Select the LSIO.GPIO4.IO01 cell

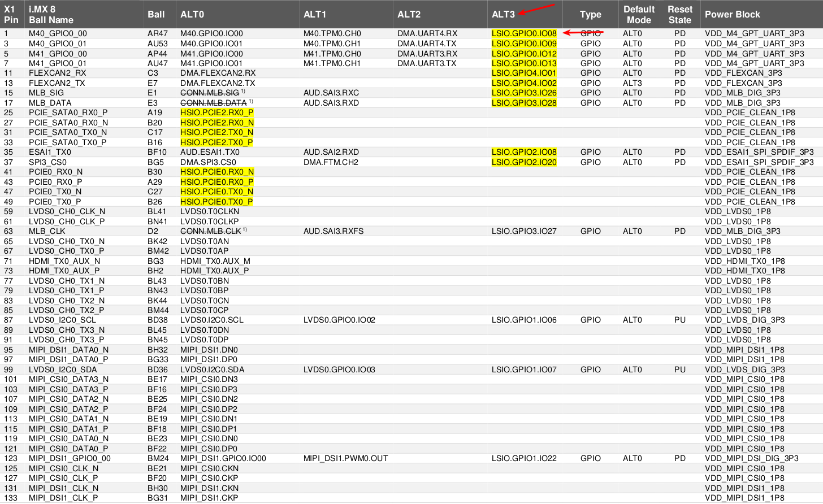(524, 73)
